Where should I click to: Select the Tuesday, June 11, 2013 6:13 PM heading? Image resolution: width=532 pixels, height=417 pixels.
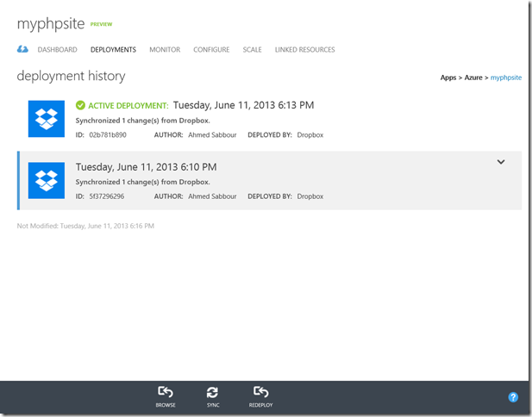pos(244,105)
